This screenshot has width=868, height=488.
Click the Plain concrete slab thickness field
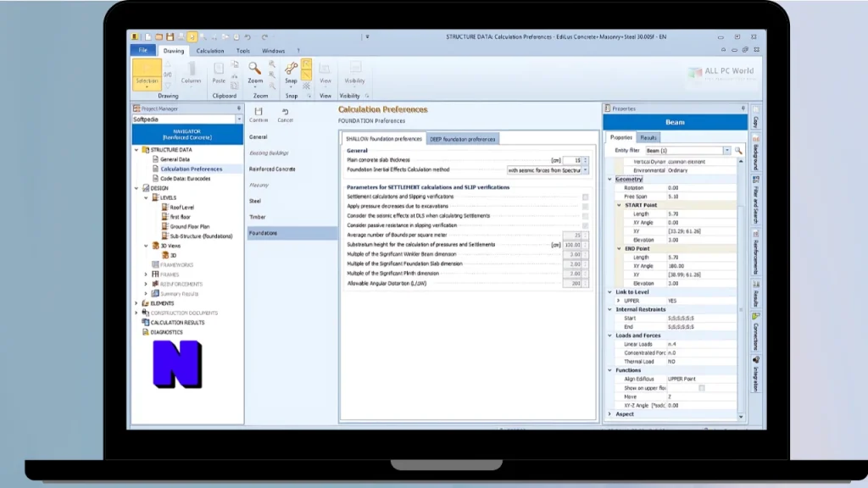pyautogui.click(x=573, y=160)
